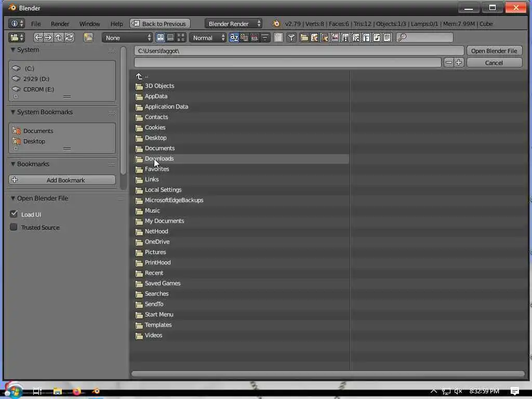Viewport: 532px width, 399px height.
Task: Switch to long list display mode
Action: (x=170, y=37)
